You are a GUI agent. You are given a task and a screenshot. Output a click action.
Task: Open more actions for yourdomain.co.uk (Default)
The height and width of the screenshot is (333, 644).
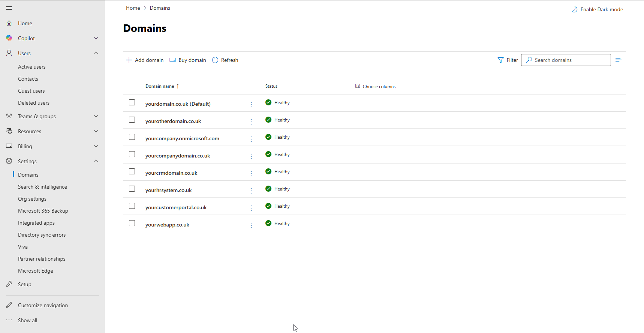point(251,104)
